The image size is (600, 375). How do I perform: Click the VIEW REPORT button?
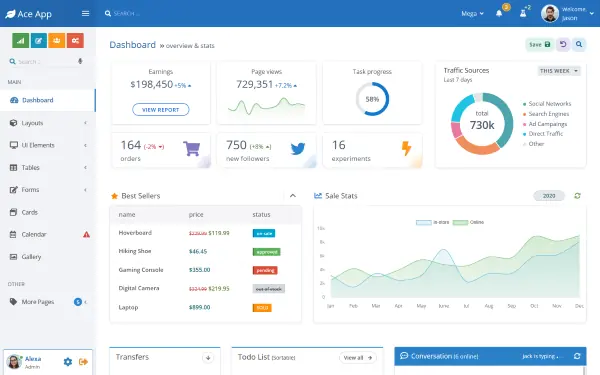point(161,109)
